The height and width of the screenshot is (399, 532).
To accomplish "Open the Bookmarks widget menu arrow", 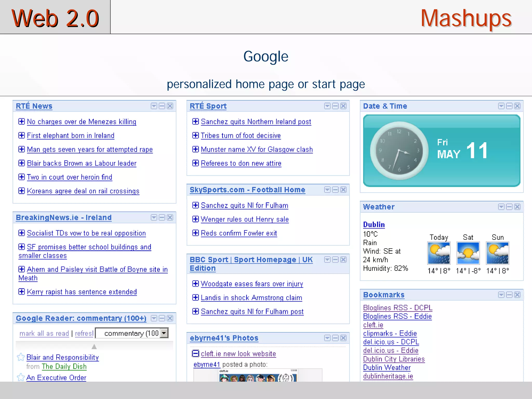I will pyautogui.click(x=501, y=295).
